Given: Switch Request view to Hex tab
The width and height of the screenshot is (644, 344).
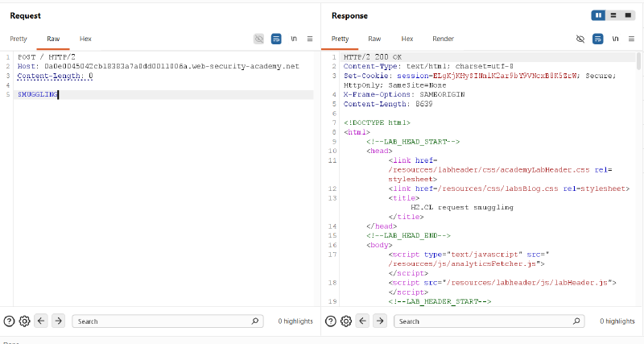Looking at the screenshot, I should 85,39.
